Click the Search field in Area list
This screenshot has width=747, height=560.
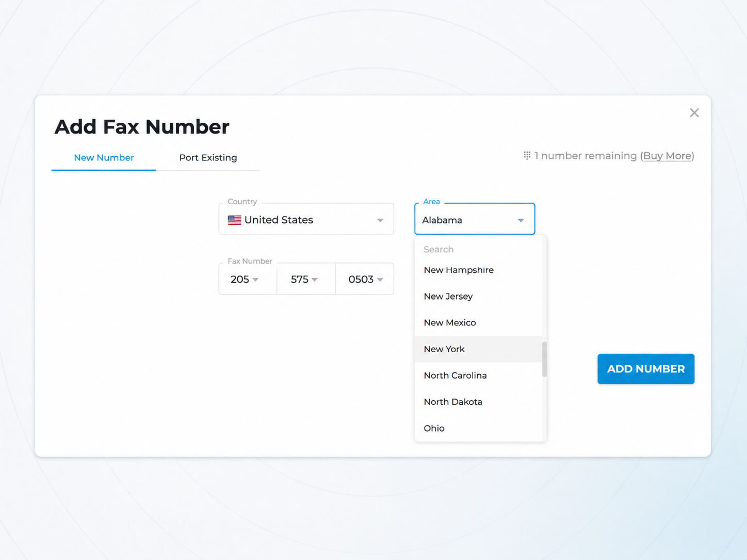tap(479, 250)
